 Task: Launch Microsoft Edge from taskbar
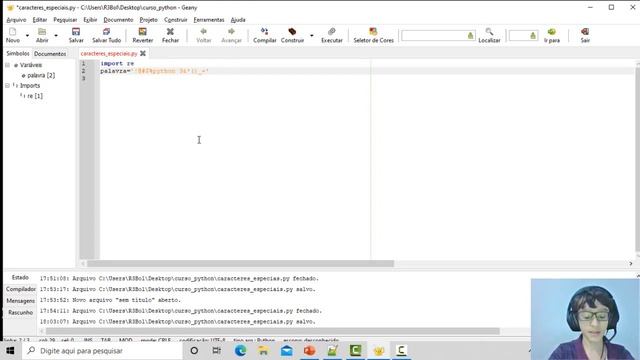click(x=240, y=351)
